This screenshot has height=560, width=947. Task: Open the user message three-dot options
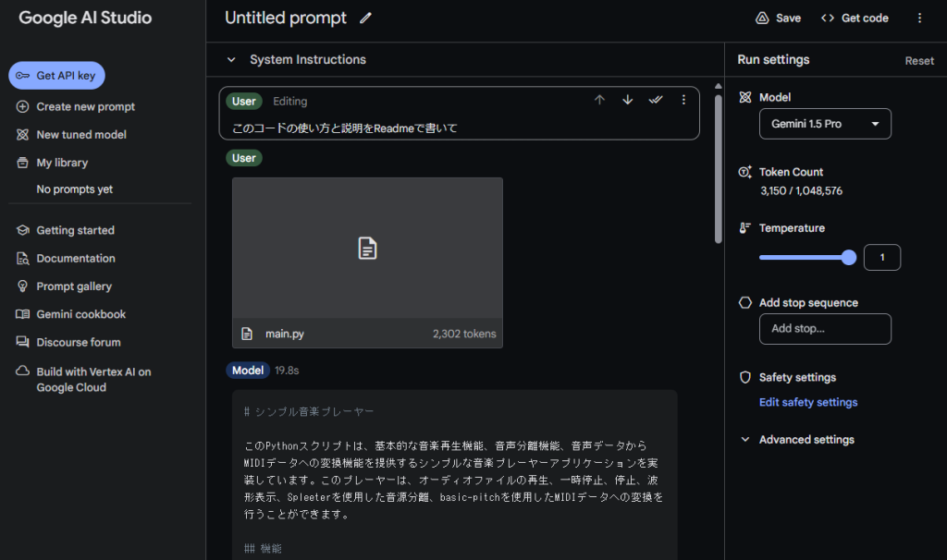(x=683, y=100)
